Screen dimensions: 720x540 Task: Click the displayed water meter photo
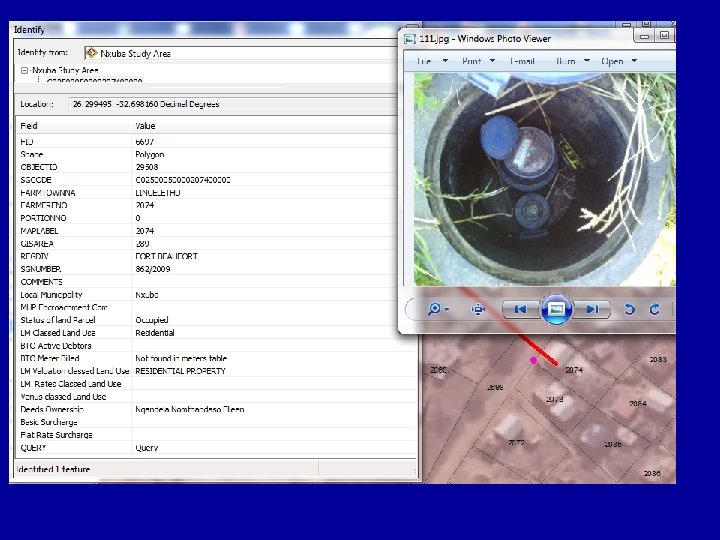(545, 180)
